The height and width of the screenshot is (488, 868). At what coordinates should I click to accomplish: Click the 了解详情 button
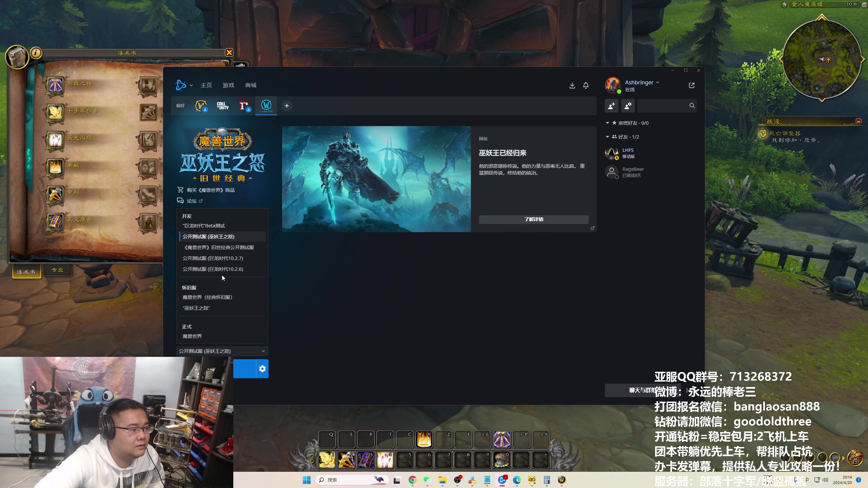click(533, 219)
